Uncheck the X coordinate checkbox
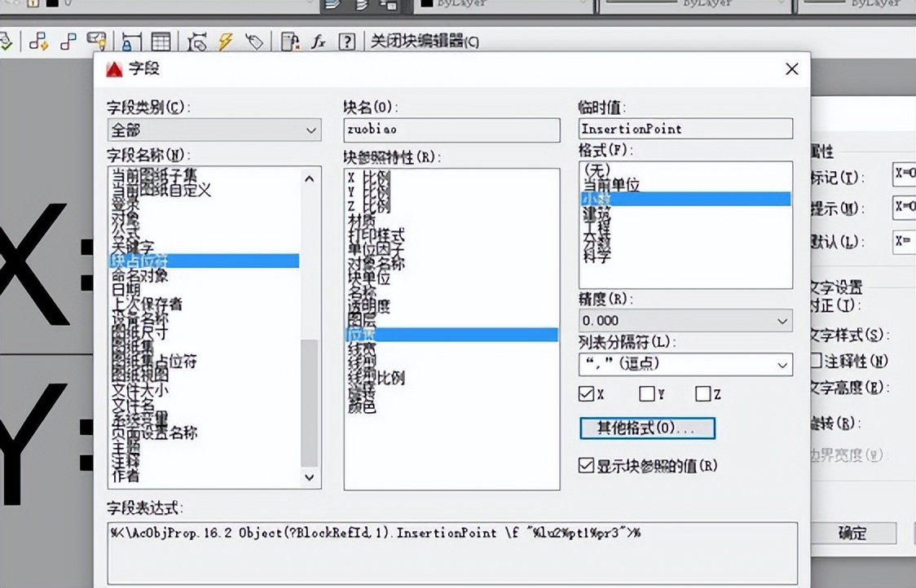The image size is (916, 588). [586, 394]
